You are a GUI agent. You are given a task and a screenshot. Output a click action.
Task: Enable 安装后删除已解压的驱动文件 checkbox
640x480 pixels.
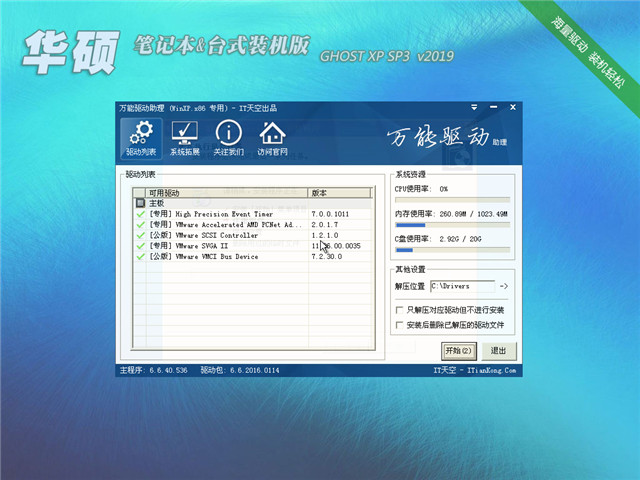pyautogui.click(x=399, y=325)
